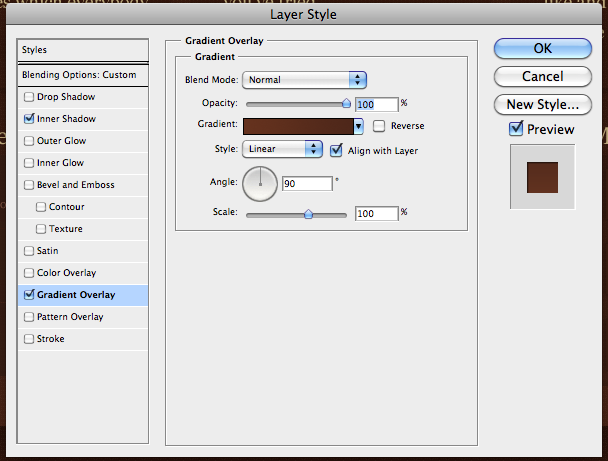The width and height of the screenshot is (608, 461).
Task: Select the Texture label row
Action: [83, 229]
